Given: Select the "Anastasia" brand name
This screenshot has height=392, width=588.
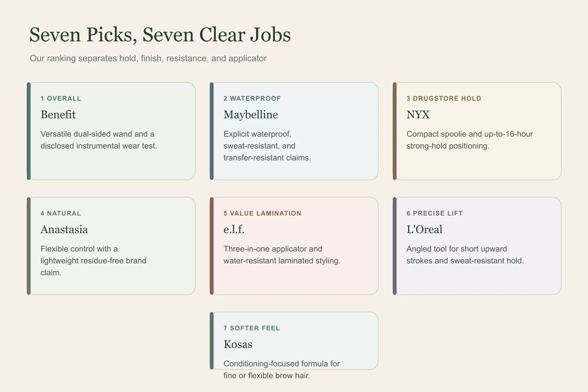Looking at the screenshot, I should point(64,229).
